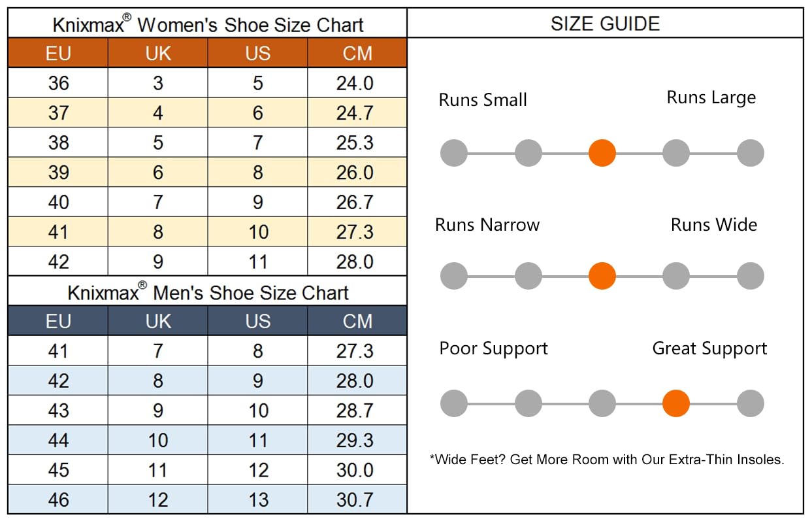Screen dimensions: 812x523
Task: Pick the last gray dot under Great Support
Action: (x=751, y=403)
